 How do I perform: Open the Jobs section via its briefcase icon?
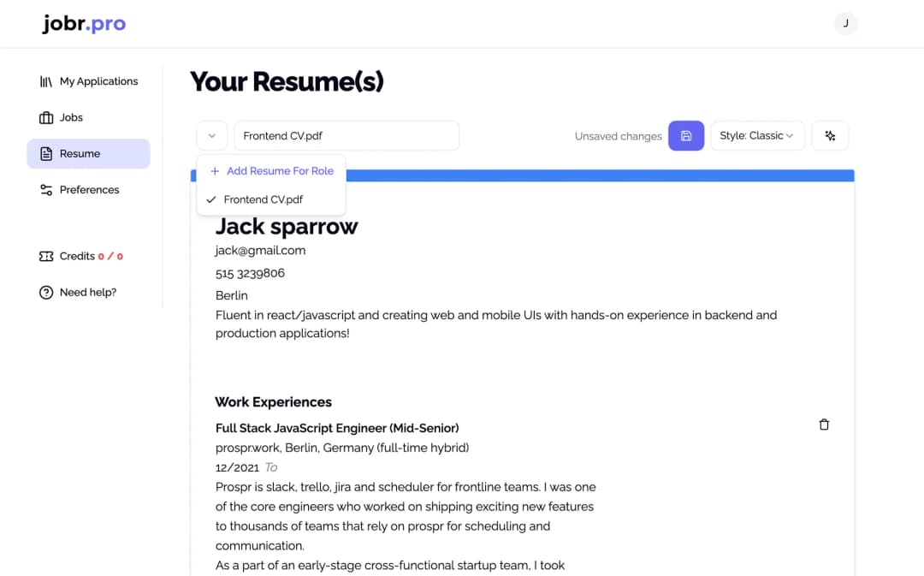point(45,117)
